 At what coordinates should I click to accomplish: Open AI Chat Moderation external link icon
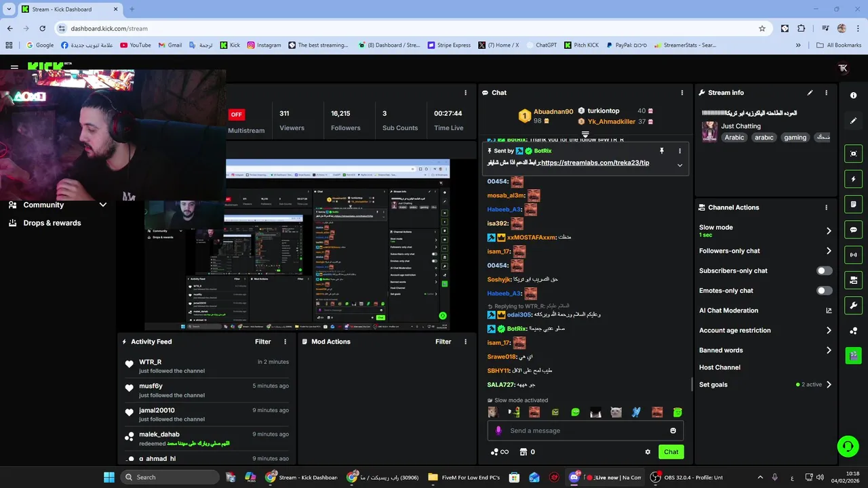pos(829,310)
